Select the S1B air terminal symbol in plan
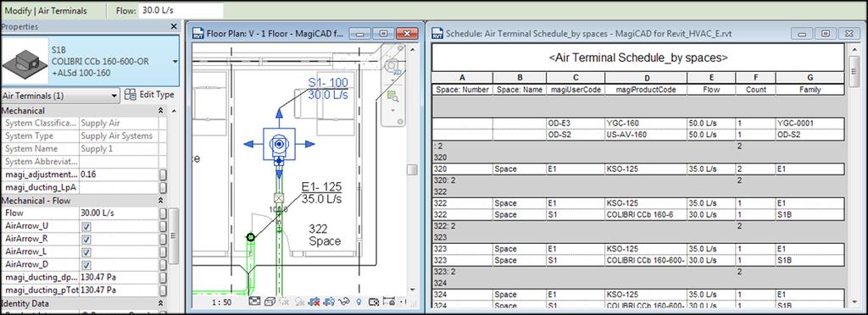 point(279,144)
